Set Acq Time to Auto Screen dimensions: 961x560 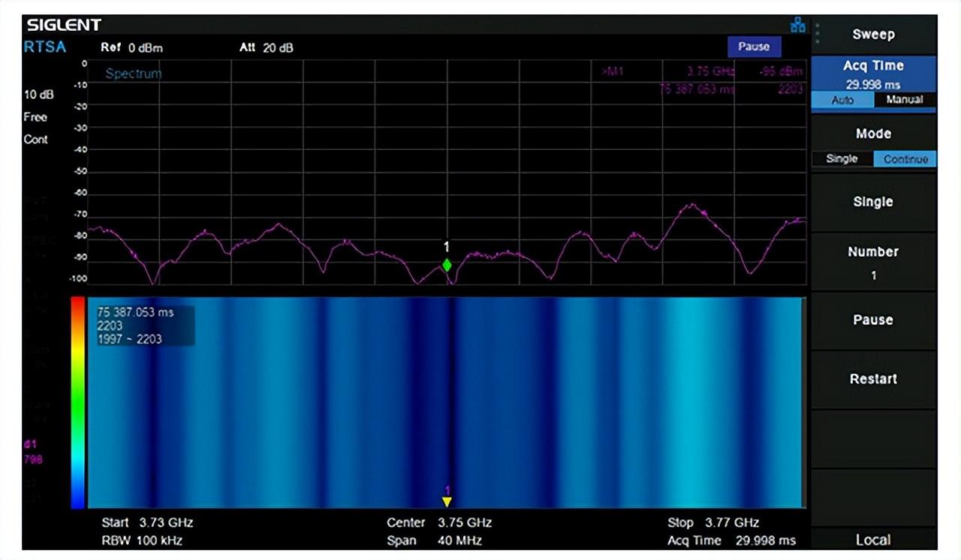842,100
